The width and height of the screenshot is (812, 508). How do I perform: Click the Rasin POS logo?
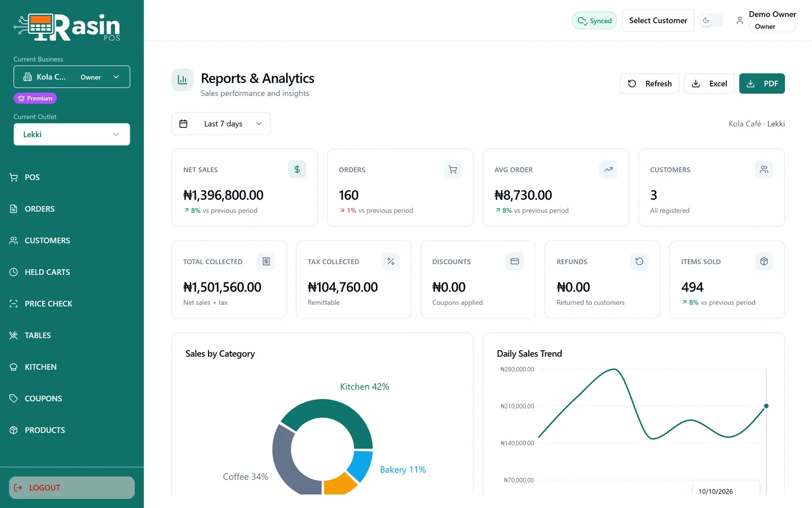point(67,27)
